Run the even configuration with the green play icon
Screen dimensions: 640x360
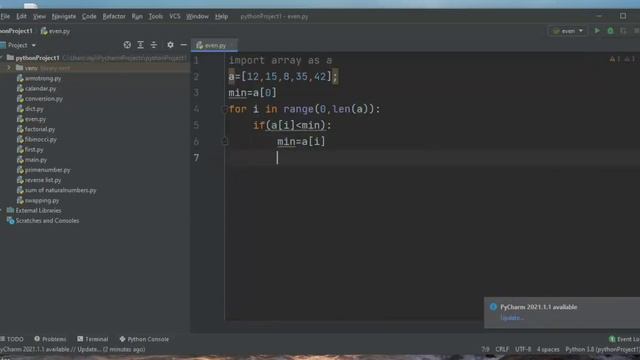[x=597, y=31]
